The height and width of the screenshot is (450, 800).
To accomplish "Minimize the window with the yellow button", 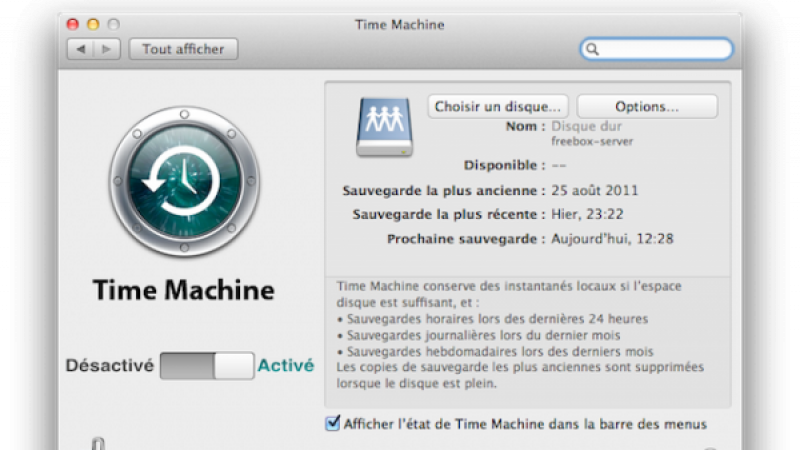I will [x=93, y=24].
